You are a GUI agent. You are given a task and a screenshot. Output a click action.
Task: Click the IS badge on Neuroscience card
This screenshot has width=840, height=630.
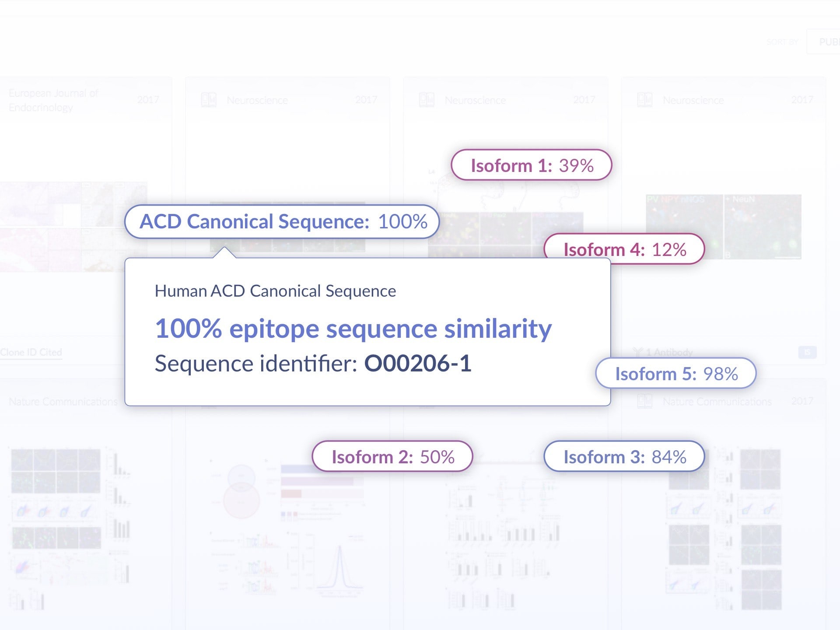(x=807, y=352)
